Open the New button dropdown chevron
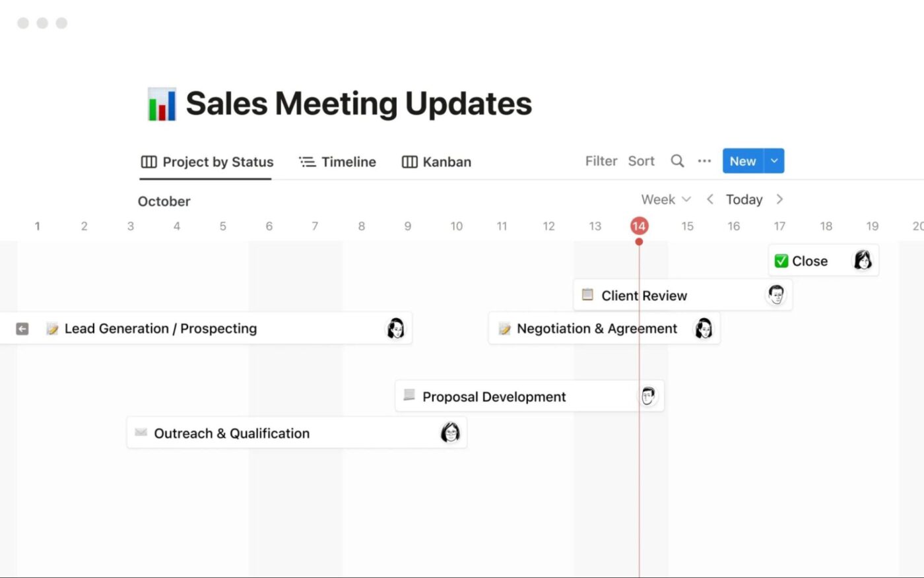The width and height of the screenshot is (924, 578). [x=774, y=160]
